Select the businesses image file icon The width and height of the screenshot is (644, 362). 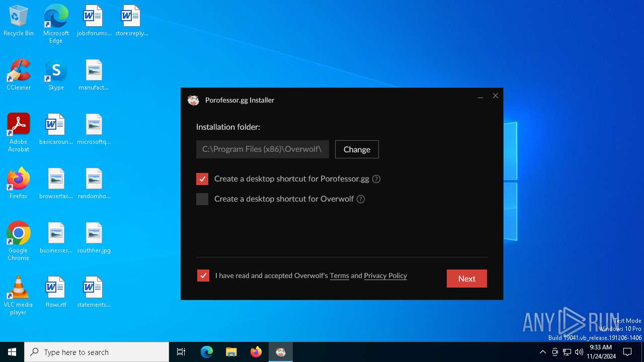click(x=56, y=238)
